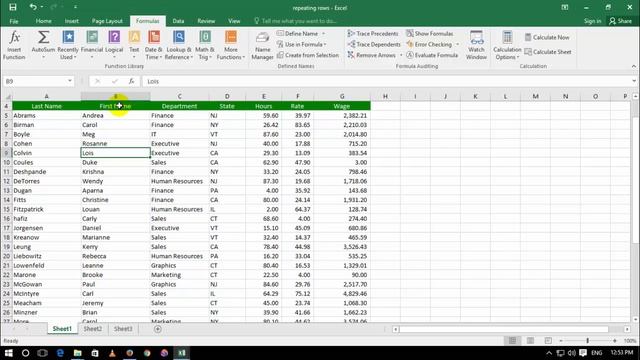Open the Watch Window
This screenshot has height=360, width=640.
(476, 45)
